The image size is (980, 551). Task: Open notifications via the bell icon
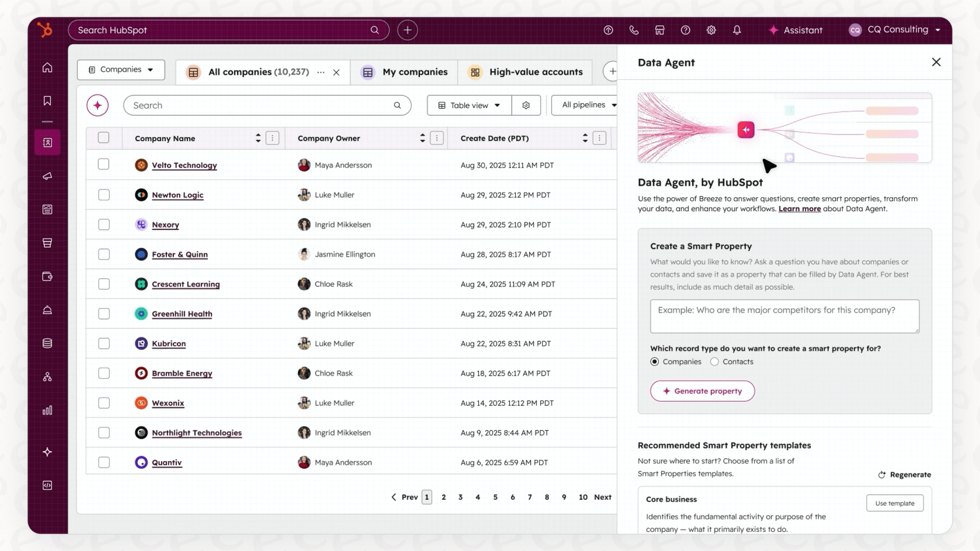[x=737, y=30]
